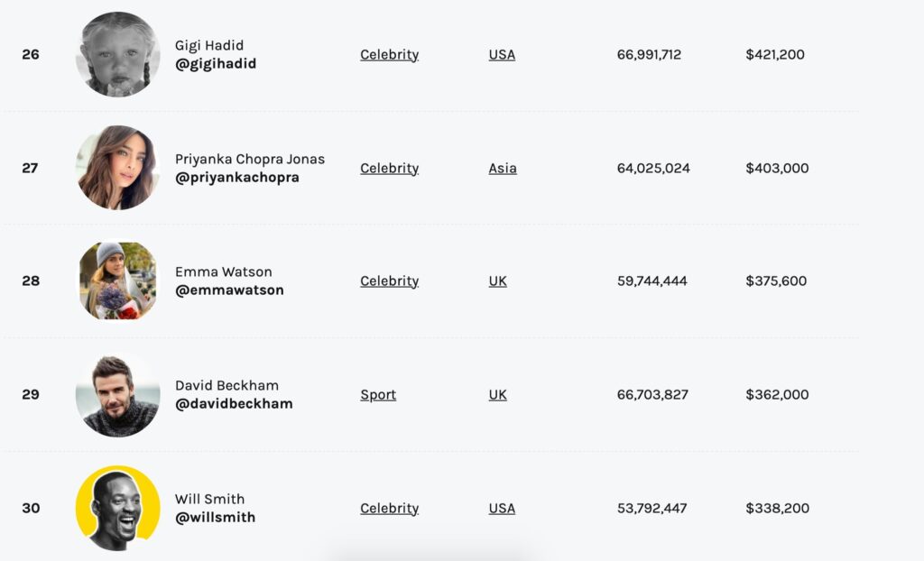
Task: Click the @gigihadid handle
Action: pyautogui.click(x=216, y=64)
